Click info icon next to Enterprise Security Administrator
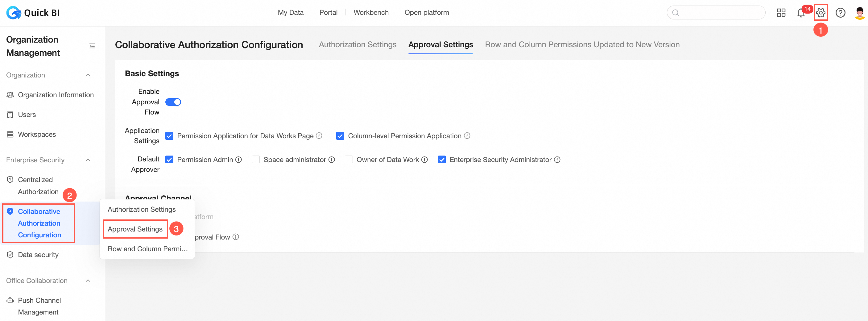868x321 pixels. tap(557, 160)
